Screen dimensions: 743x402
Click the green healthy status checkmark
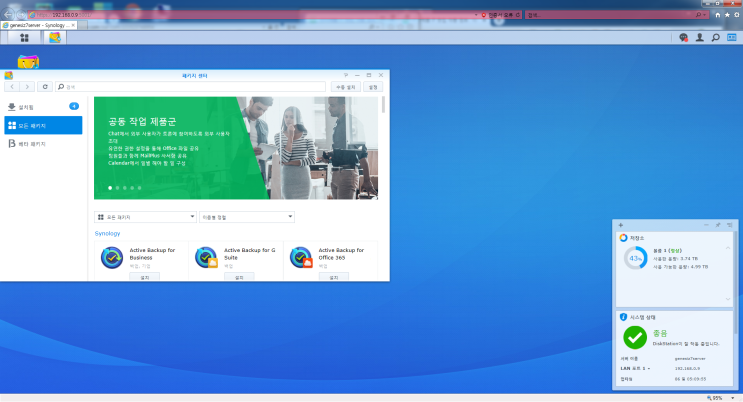pyautogui.click(x=635, y=338)
